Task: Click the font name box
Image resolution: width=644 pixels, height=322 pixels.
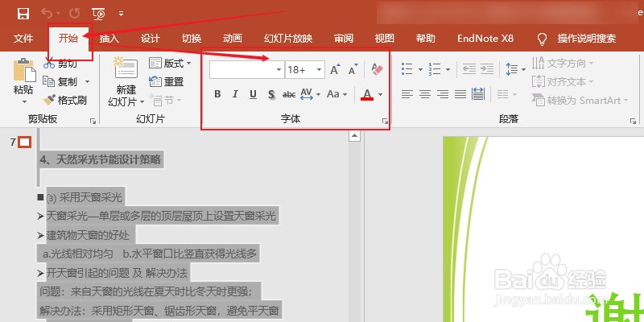Action: pyautogui.click(x=242, y=70)
